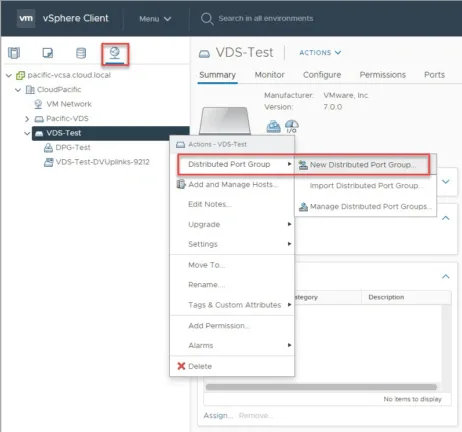
Task: Click the Search in all environments field
Action: pos(266,19)
